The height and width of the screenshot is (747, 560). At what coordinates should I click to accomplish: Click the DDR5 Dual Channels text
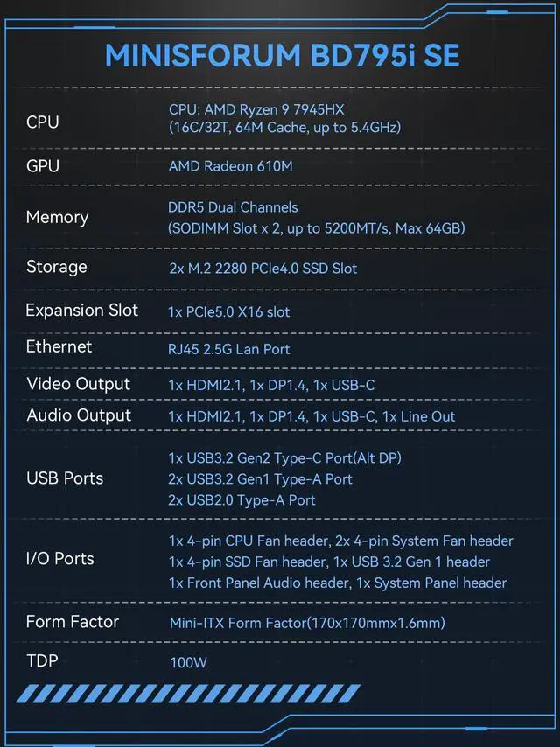tap(233, 207)
